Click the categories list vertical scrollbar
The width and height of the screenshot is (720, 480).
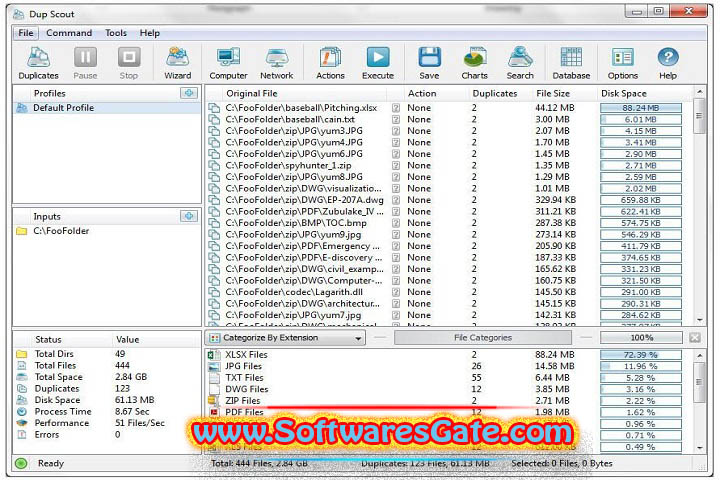point(699,382)
